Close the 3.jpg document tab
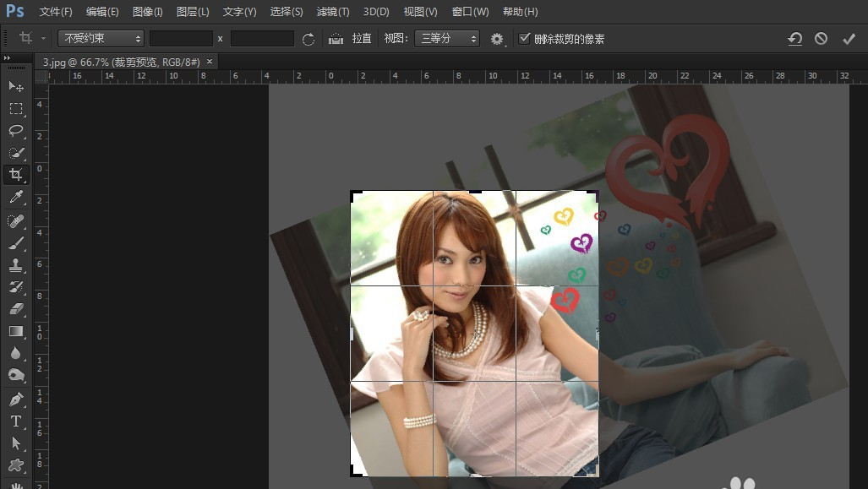868x489 pixels. coord(210,62)
